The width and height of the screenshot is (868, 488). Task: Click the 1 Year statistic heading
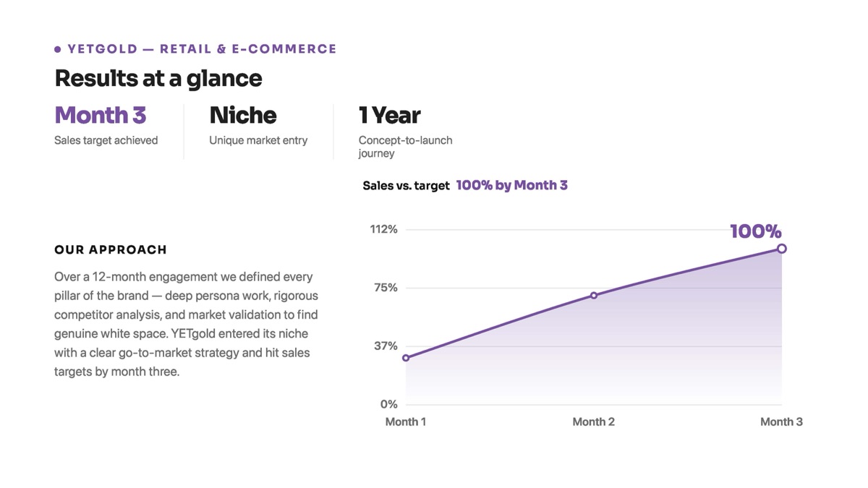389,115
